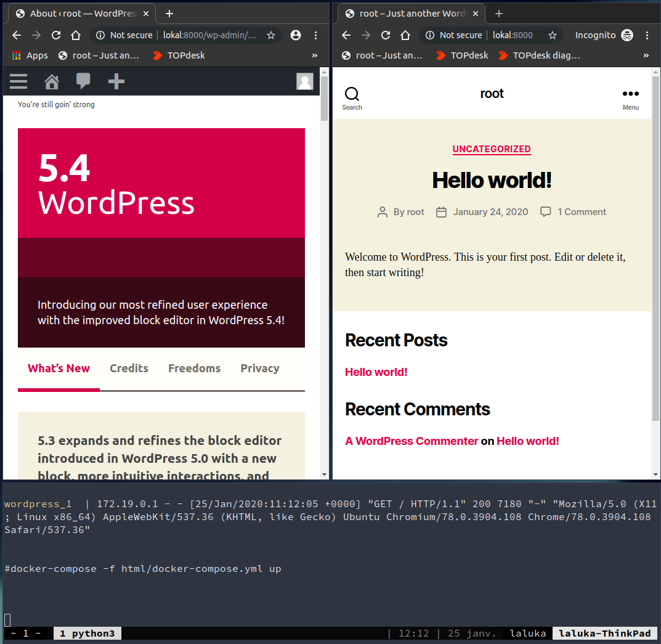The height and width of the screenshot is (644, 661).
Task: Open the comments bubble in admin bar
Action: (83, 81)
